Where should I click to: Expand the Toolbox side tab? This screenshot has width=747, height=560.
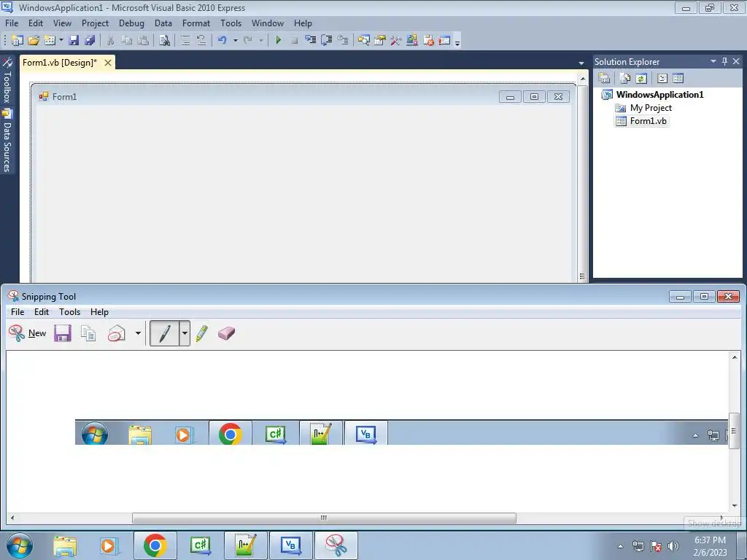tap(7, 80)
